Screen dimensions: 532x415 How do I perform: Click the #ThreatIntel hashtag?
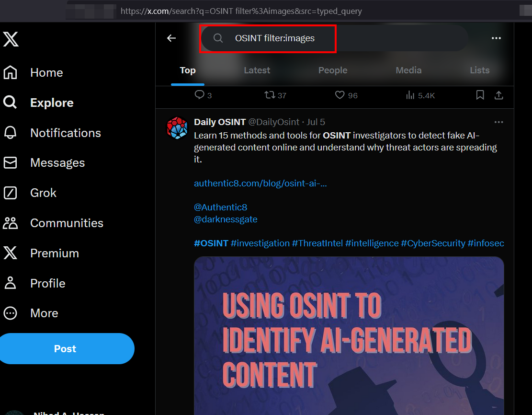(317, 243)
